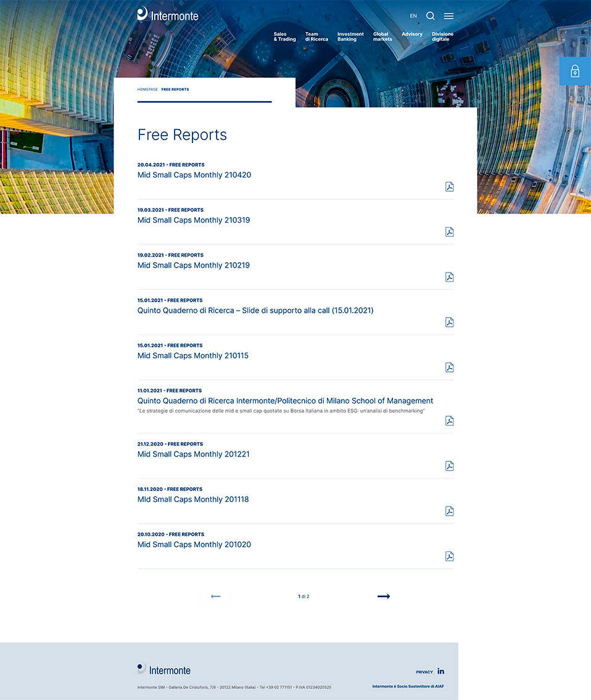
Task: Go to next page with right arrow
Action: point(384,596)
